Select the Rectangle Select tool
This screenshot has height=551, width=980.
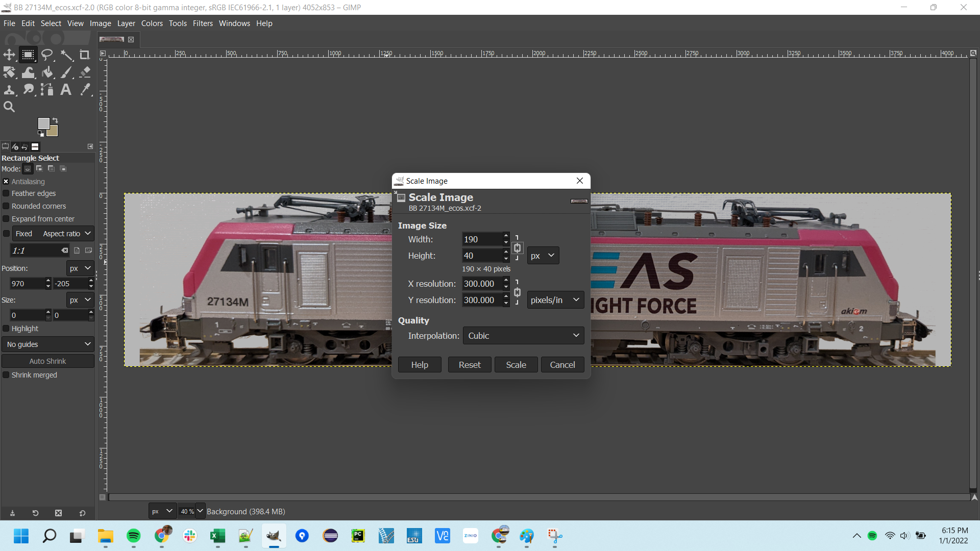tap(28, 55)
